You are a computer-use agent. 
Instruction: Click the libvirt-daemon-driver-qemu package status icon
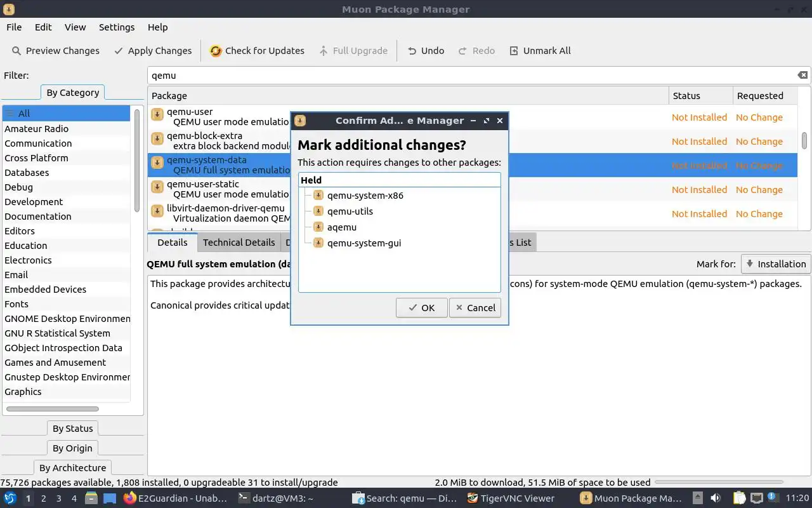click(157, 211)
